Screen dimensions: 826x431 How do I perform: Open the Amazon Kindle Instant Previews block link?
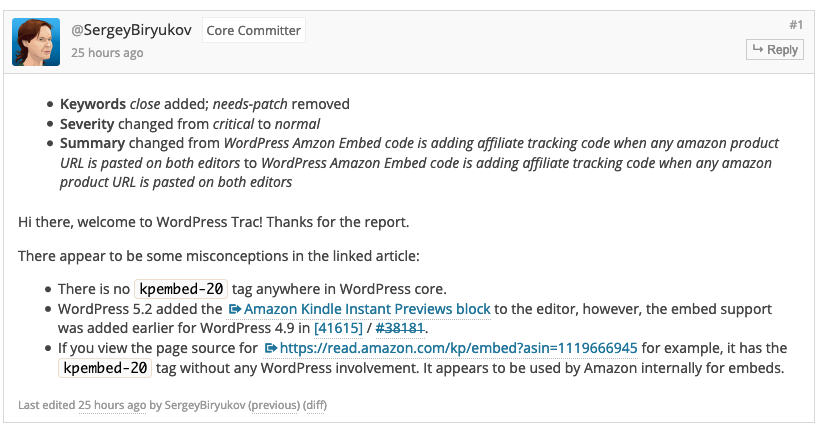tap(367, 309)
